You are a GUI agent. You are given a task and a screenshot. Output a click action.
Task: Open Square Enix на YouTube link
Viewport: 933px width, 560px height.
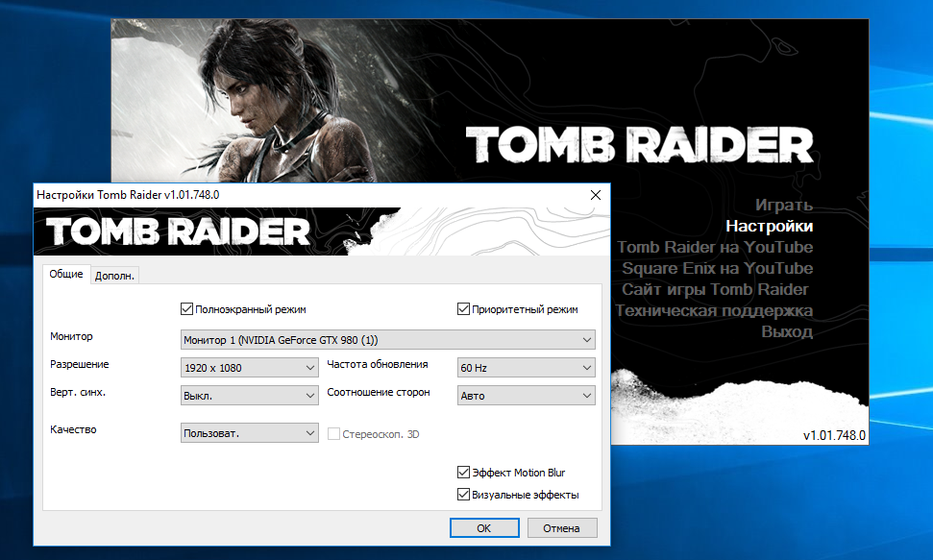point(717,268)
